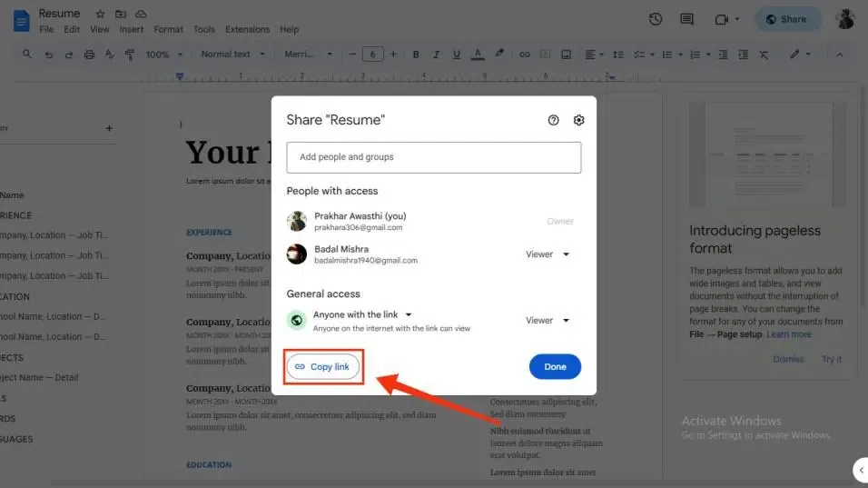Click the numbered list icon
The image size is (868, 488).
695,55
